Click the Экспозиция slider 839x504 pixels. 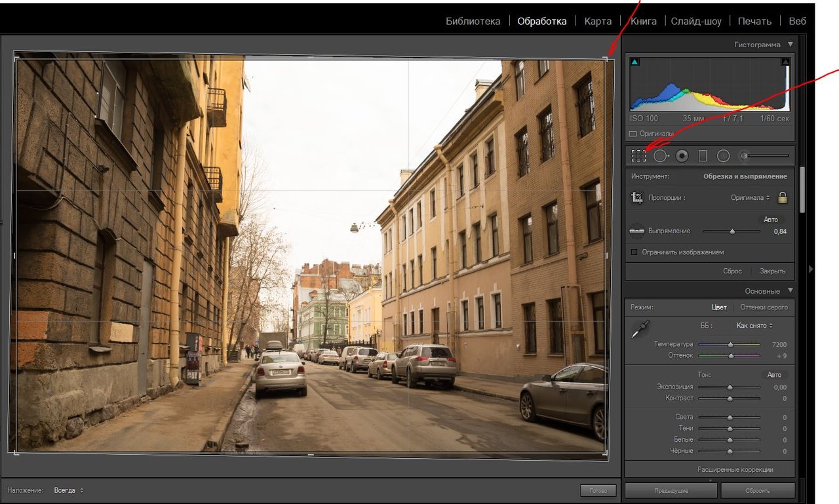click(729, 387)
